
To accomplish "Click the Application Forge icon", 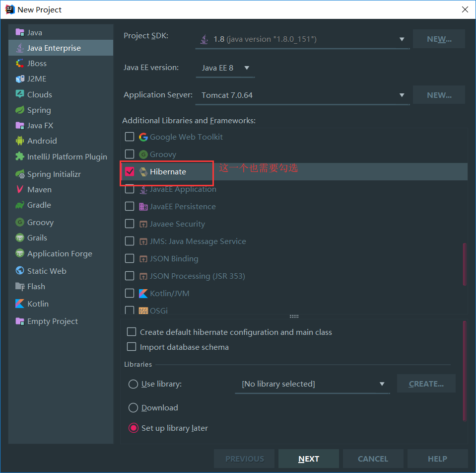I will (x=20, y=253).
